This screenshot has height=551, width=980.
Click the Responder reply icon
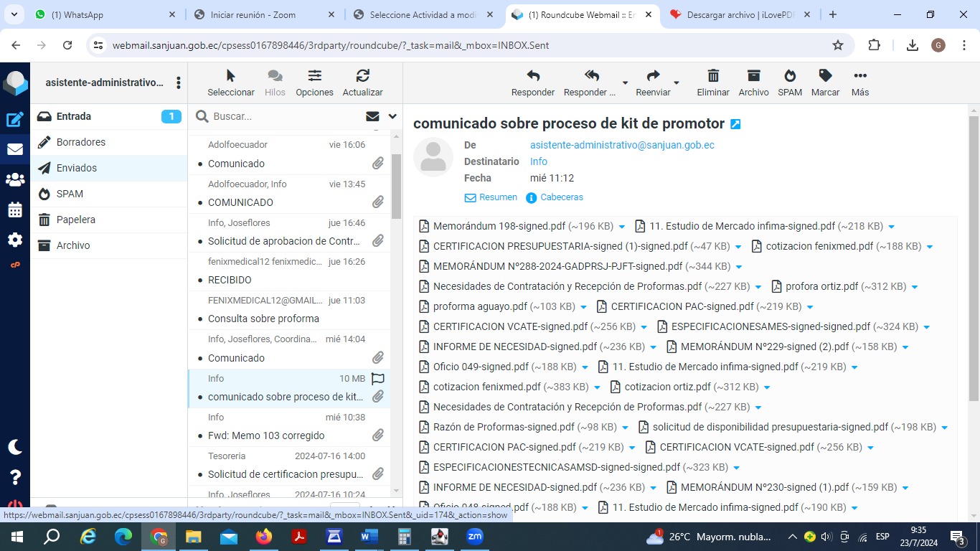point(532,76)
